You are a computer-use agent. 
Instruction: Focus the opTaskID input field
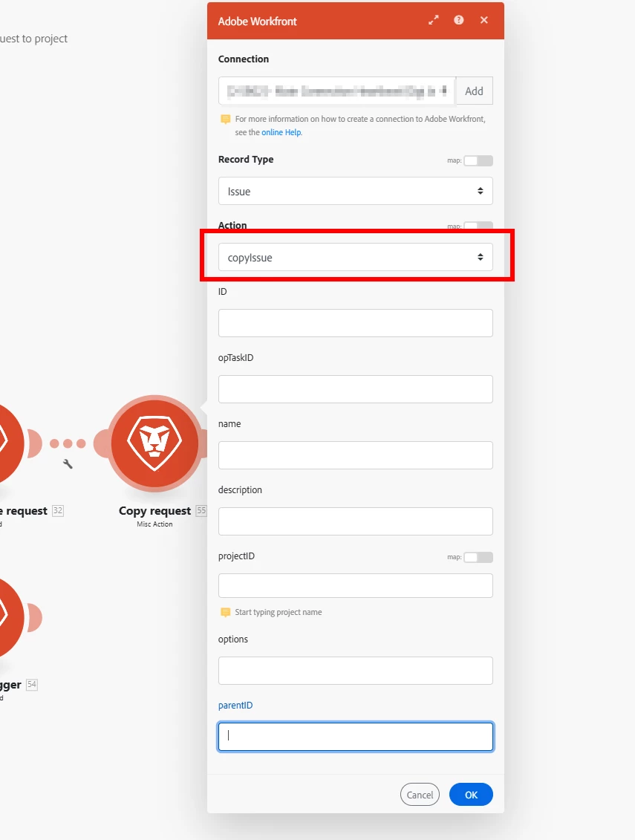(x=355, y=389)
